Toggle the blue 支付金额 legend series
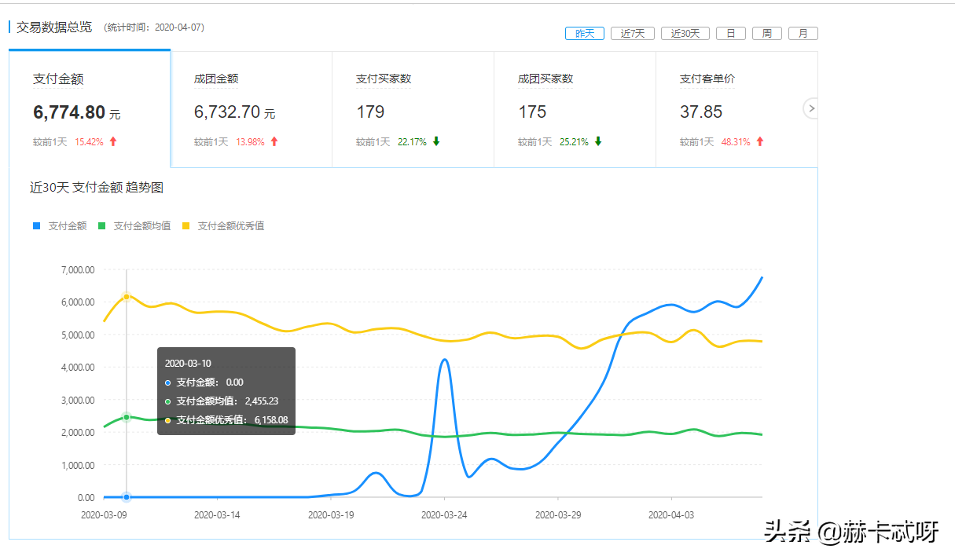The height and width of the screenshot is (560, 955). [60, 226]
